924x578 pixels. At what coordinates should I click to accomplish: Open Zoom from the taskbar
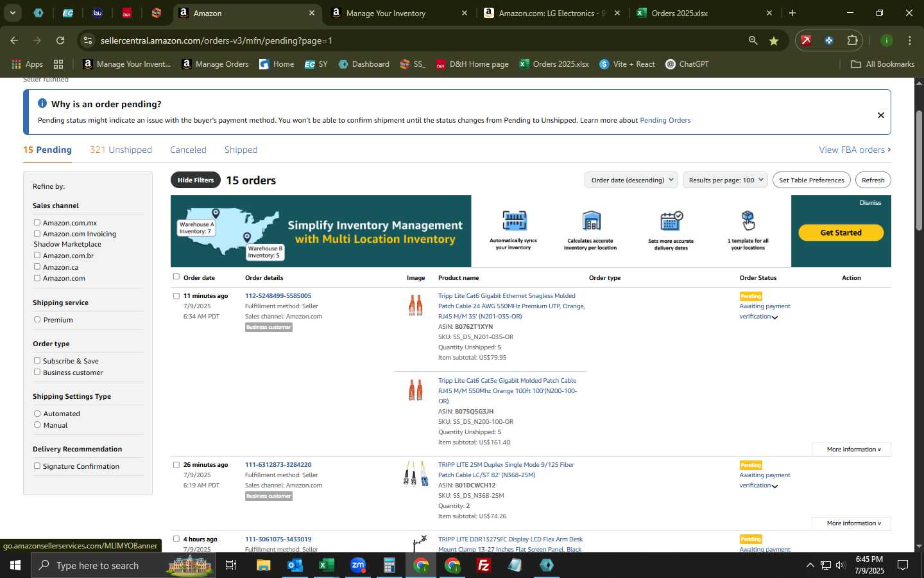click(x=357, y=565)
